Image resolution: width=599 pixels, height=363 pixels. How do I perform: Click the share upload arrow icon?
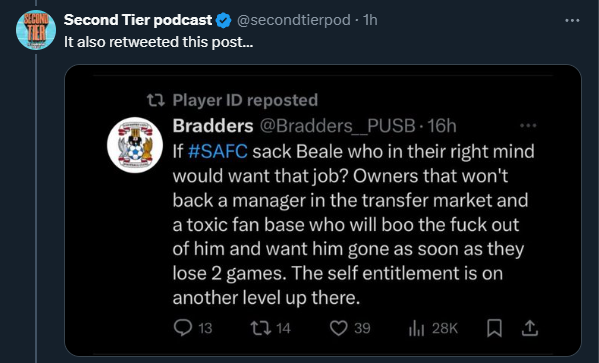[530, 328]
